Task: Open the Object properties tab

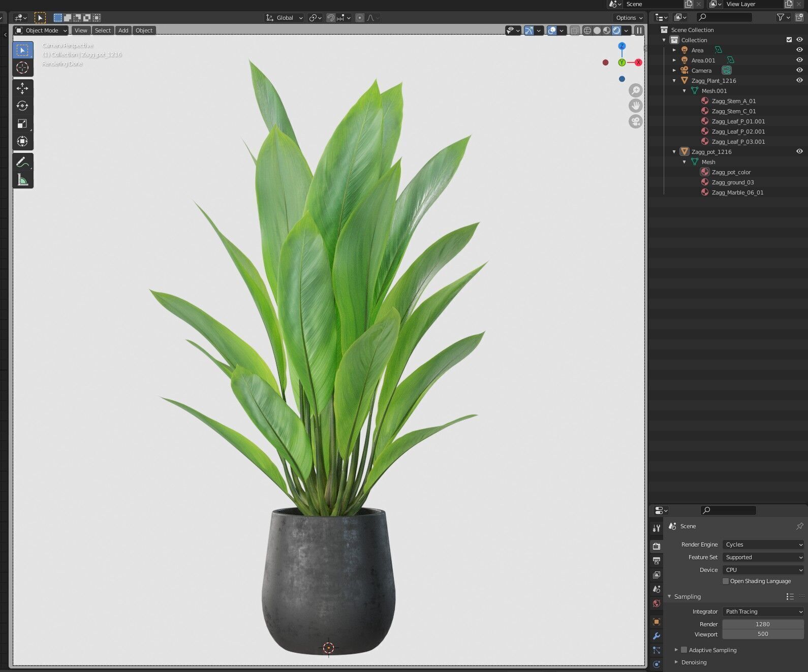Action: click(x=657, y=622)
